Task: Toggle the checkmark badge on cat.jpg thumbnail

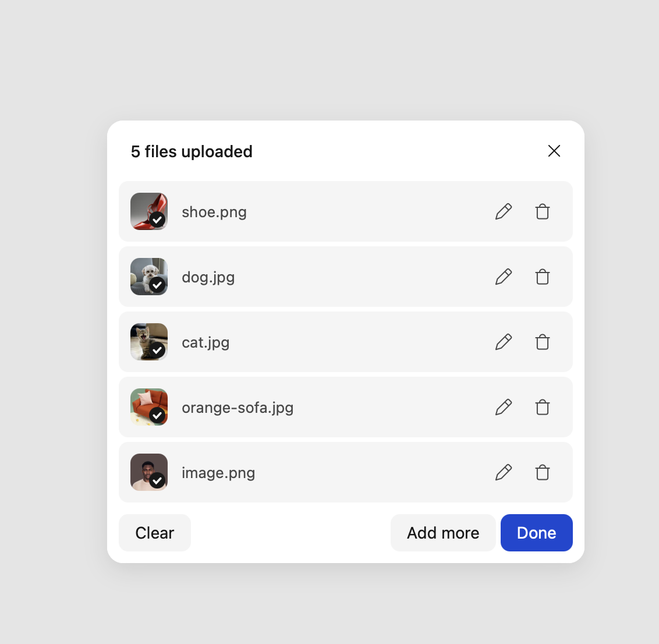Action: [x=158, y=351]
